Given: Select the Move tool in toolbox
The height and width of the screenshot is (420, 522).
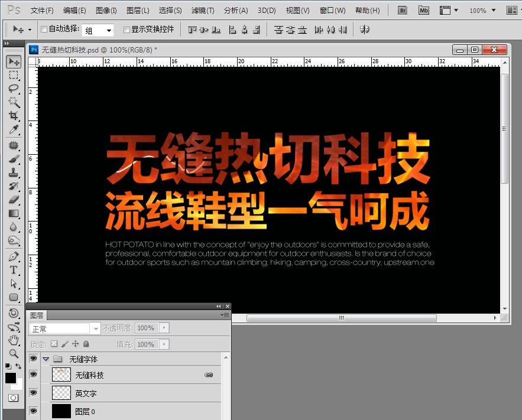Looking at the screenshot, I should pos(14,62).
